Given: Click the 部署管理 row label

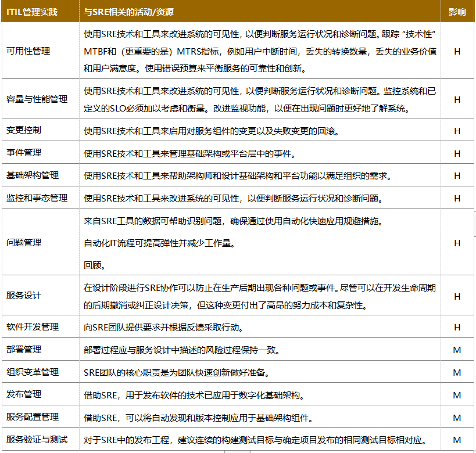Looking at the screenshot, I should (x=24, y=350).
